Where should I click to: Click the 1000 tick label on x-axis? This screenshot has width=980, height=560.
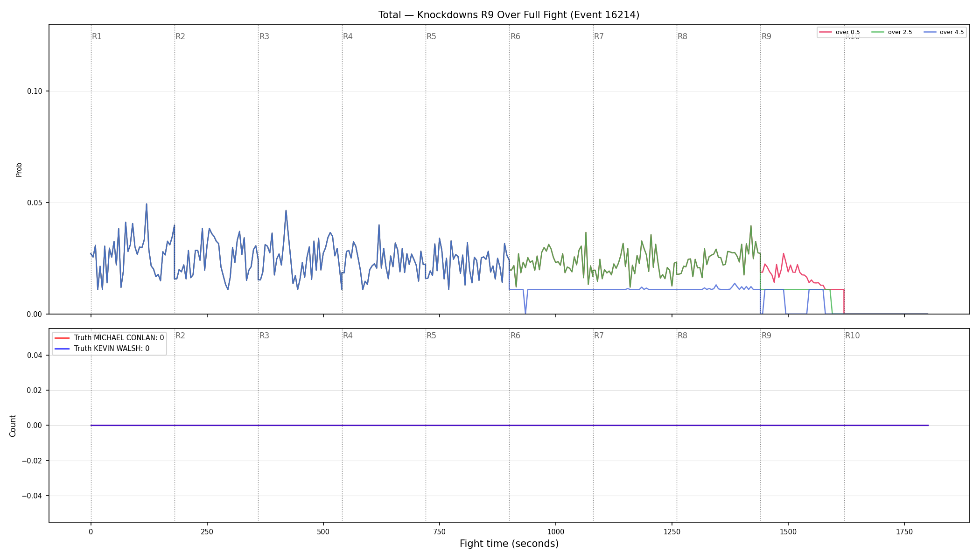click(x=555, y=532)
